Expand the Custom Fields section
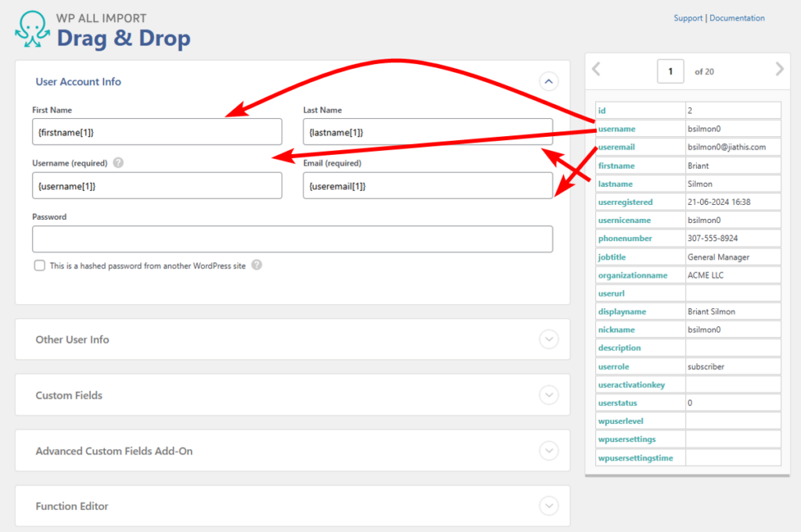This screenshot has height=532, width=801. (549, 395)
